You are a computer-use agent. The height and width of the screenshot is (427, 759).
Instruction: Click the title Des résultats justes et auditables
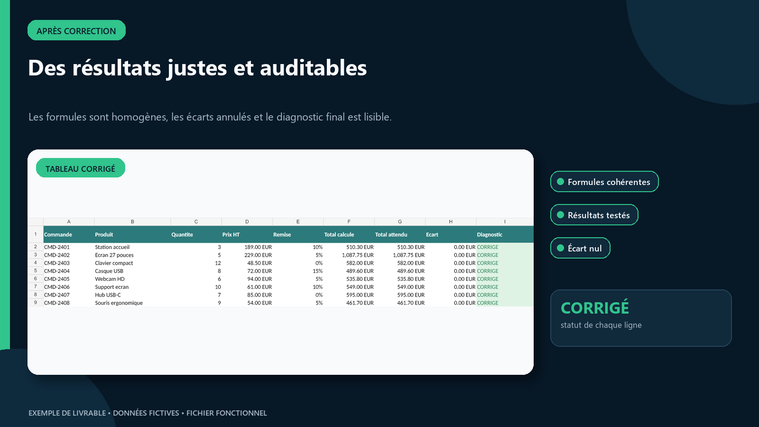[197, 68]
